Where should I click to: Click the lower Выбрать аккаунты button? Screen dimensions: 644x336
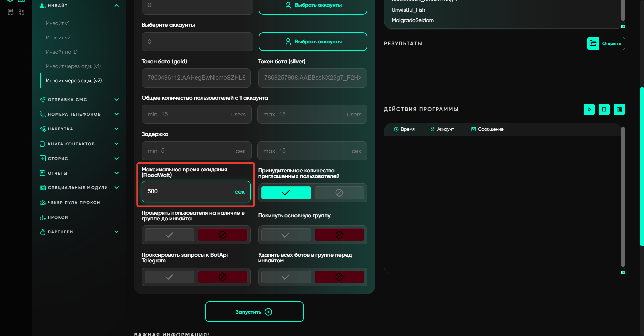click(x=313, y=42)
